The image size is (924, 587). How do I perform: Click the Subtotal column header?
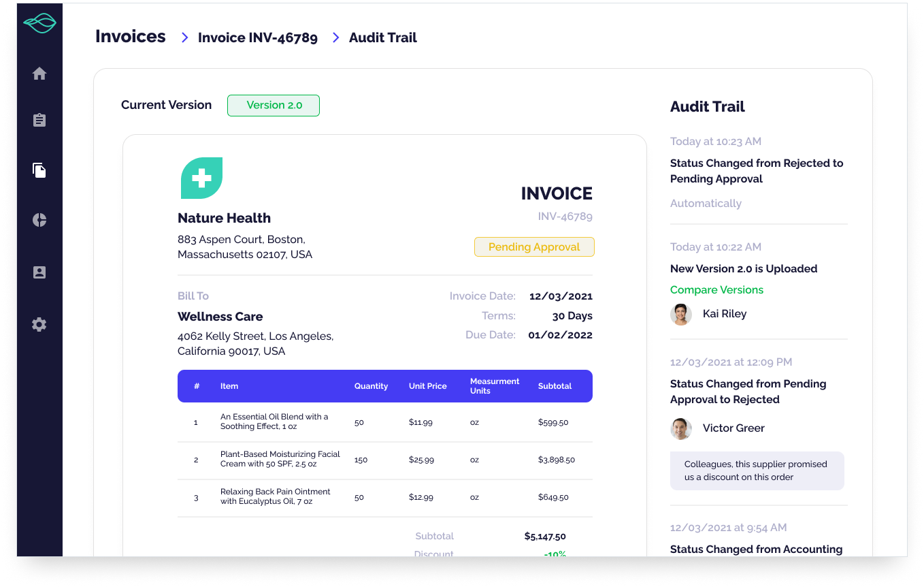[555, 386]
